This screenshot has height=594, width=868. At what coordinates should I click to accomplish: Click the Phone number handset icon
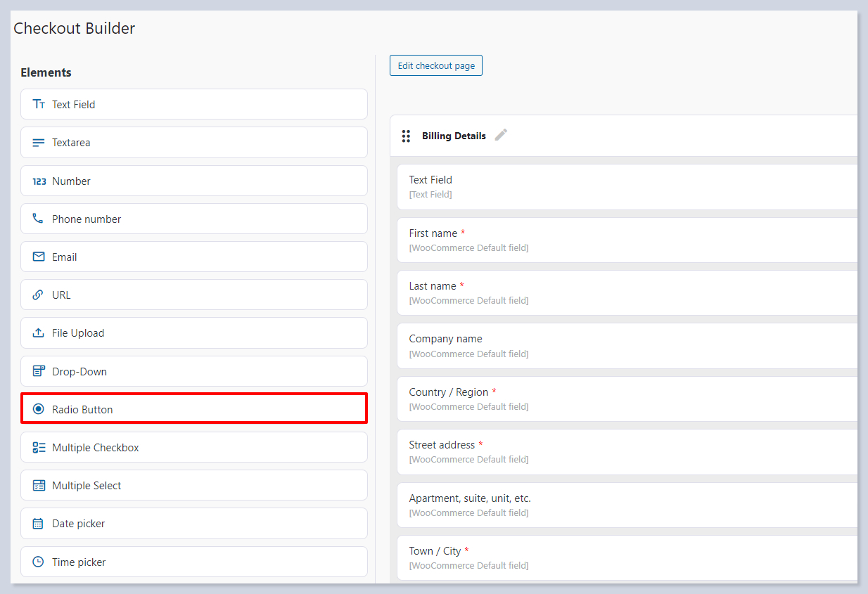[x=38, y=219]
